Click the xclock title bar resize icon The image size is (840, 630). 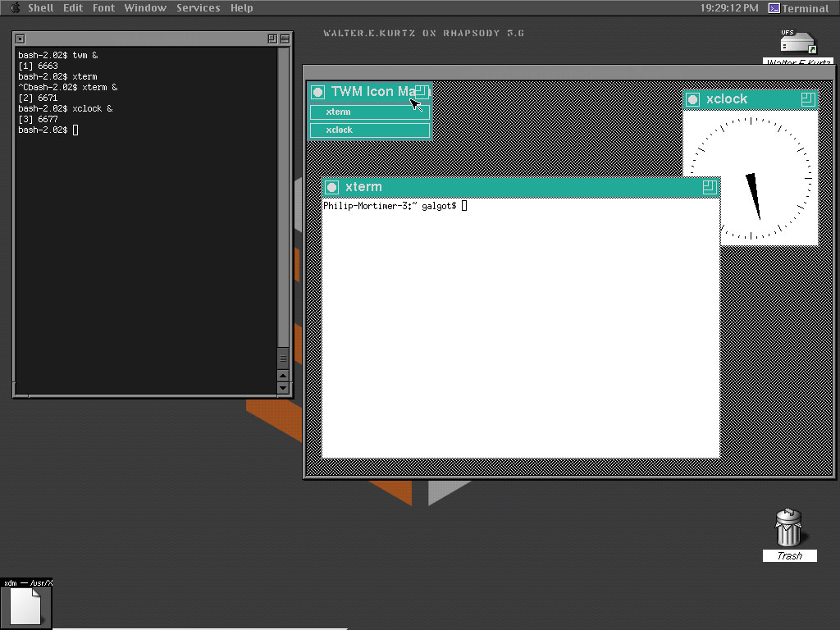pos(807,99)
